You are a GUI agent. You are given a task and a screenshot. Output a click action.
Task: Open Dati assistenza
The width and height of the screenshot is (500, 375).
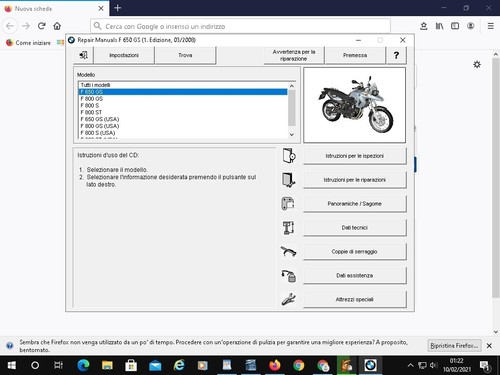point(355,275)
